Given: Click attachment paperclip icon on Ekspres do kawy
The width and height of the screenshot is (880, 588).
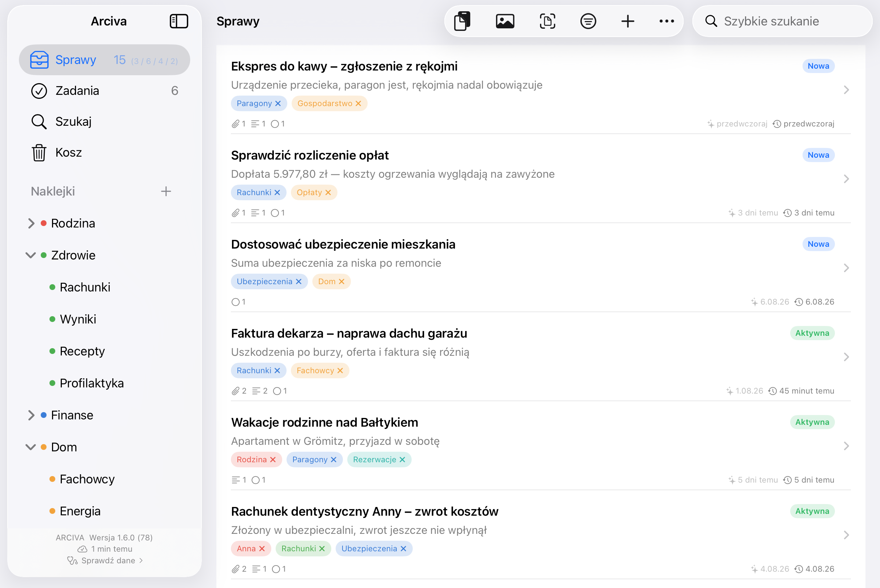Looking at the screenshot, I should pos(235,124).
